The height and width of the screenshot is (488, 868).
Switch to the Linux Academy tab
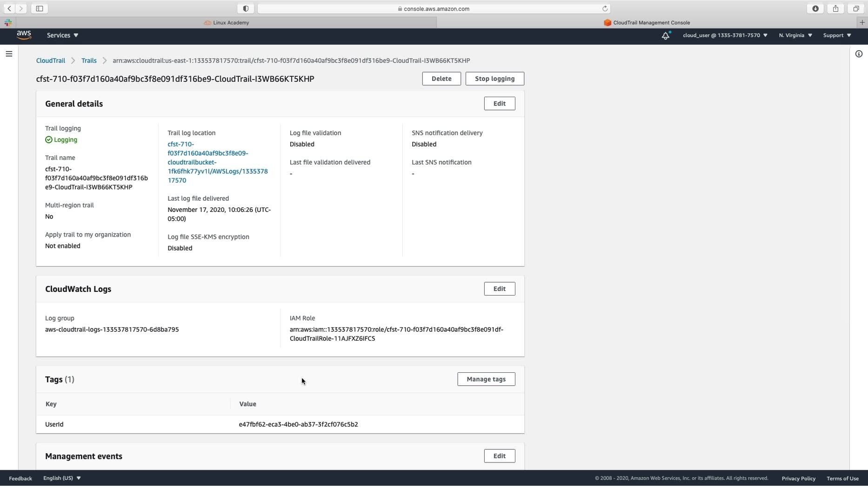(x=227, y=22)
